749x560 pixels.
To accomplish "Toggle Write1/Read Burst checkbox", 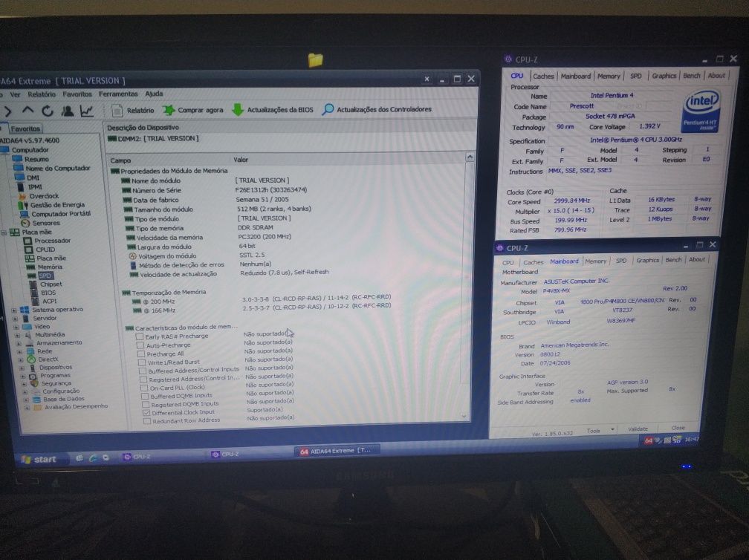I will 142,362.
